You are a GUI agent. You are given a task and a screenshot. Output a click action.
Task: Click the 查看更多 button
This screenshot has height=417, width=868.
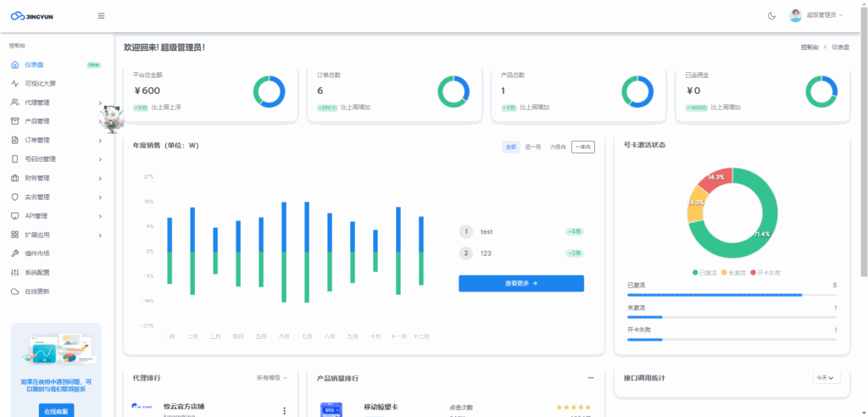[x=521, y=283]
